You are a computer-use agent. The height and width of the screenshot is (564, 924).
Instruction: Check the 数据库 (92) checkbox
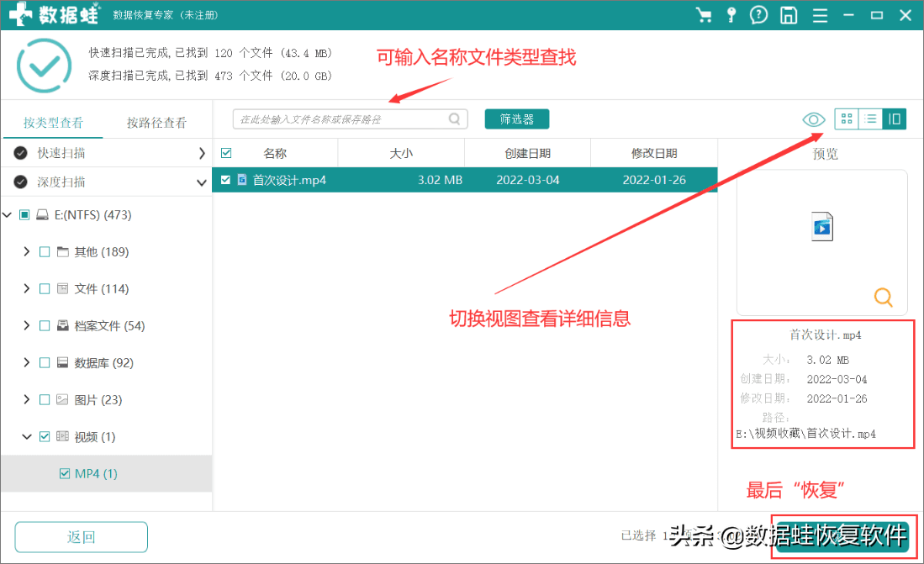tap(45, 362)
